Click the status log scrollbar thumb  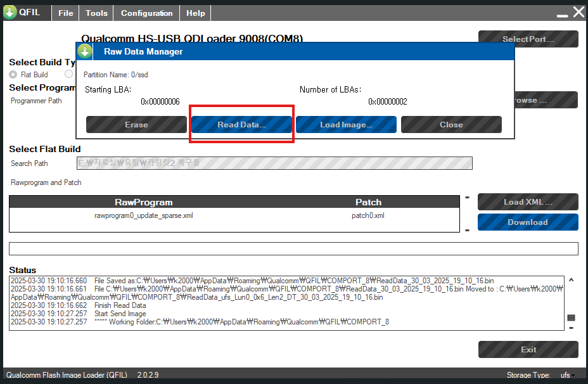tap(571, 317)
